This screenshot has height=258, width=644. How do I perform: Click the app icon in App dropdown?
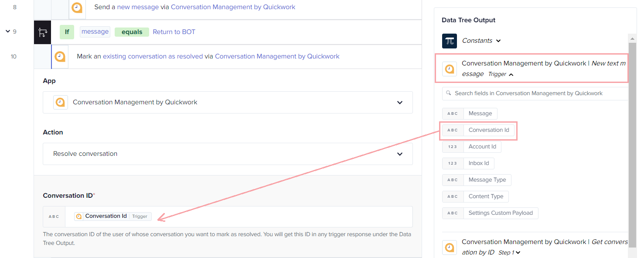[60, 102]
